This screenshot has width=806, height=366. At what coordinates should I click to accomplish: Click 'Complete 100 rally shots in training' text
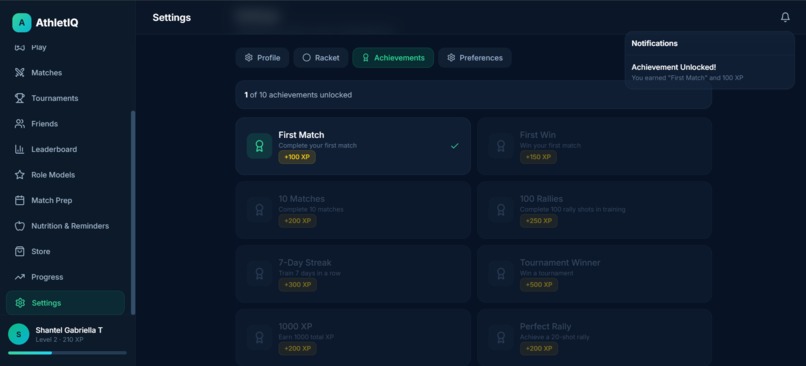573,209
